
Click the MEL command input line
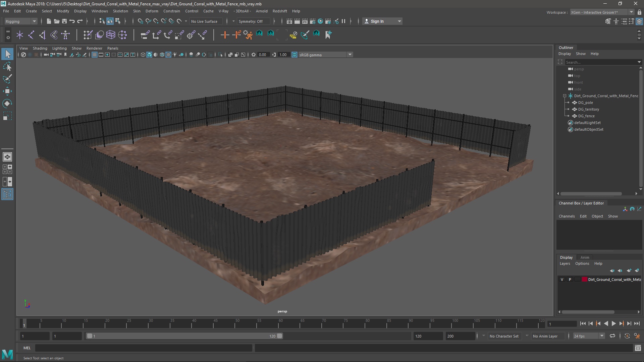(144, 348)
